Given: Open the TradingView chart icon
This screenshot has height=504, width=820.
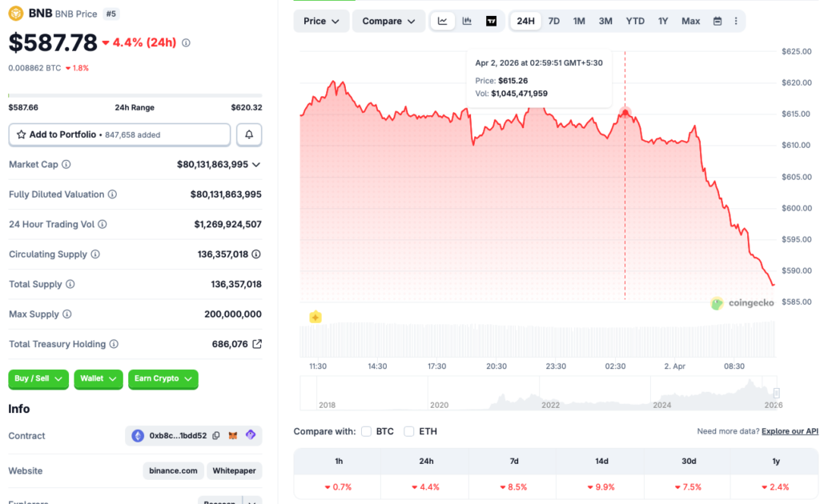Looking at the screenshot, I should coord(491,21).
